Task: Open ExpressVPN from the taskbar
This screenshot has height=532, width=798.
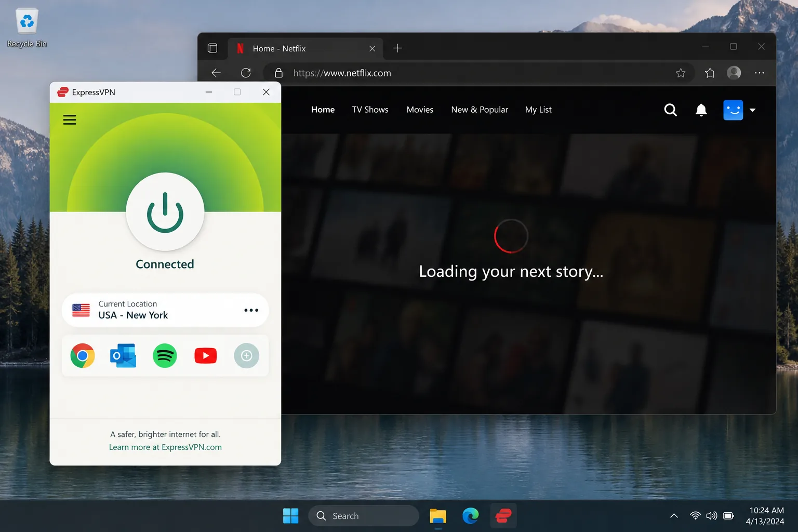Action: pos(503,516)
